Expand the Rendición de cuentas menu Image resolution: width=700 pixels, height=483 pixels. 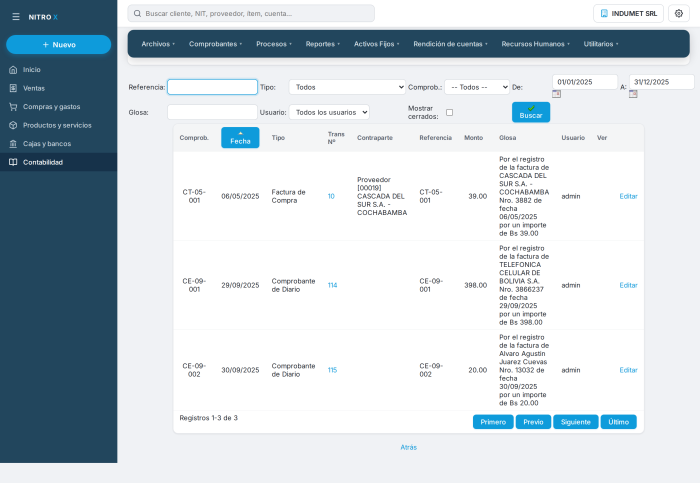point(450,44)
